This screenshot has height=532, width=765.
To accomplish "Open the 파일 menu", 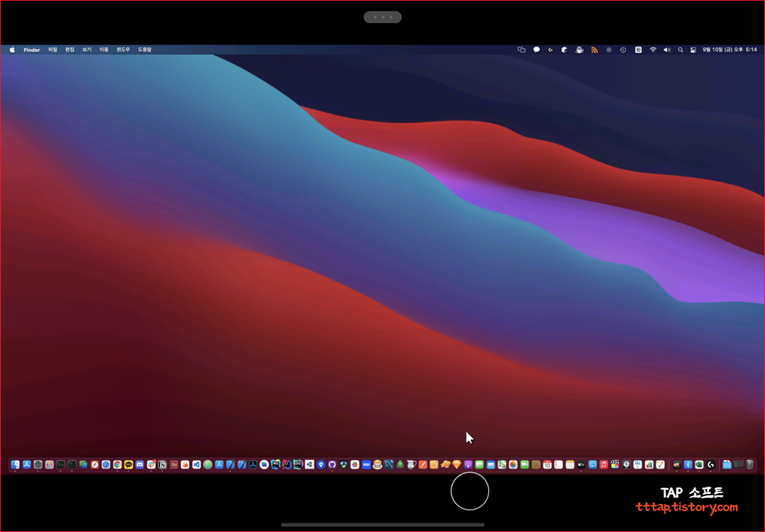I will [52, 50].
